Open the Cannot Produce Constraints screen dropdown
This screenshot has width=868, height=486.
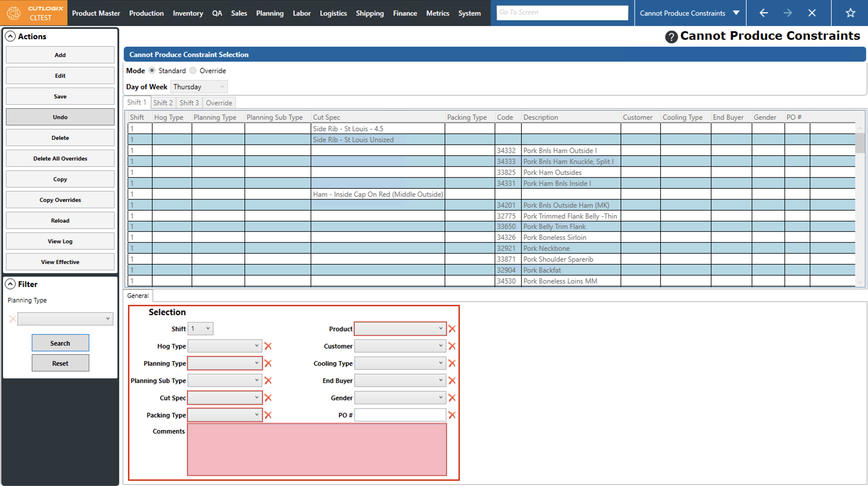[x=736, y=13]
